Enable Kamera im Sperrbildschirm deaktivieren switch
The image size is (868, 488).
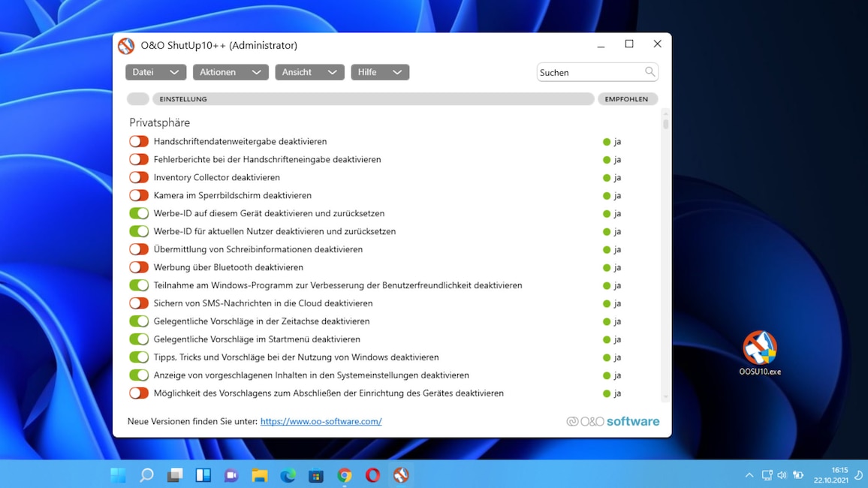tap(139, 195)
